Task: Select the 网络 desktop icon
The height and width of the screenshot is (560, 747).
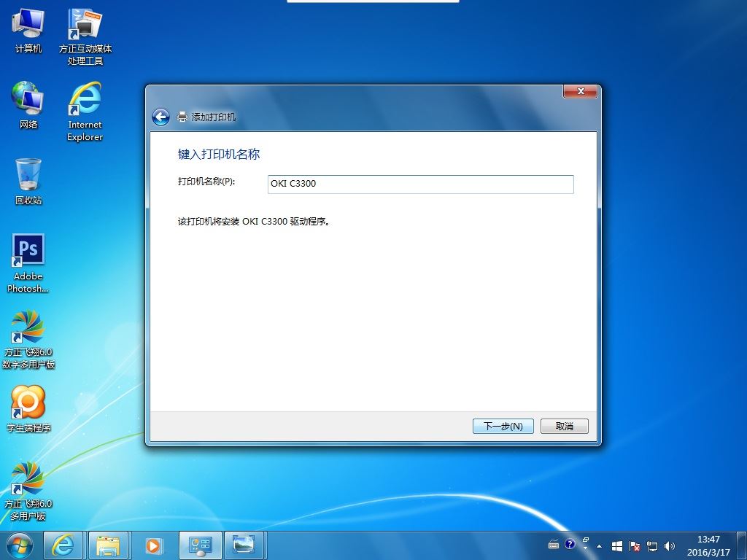Action: pyautogui.click(x=28, y=105)
